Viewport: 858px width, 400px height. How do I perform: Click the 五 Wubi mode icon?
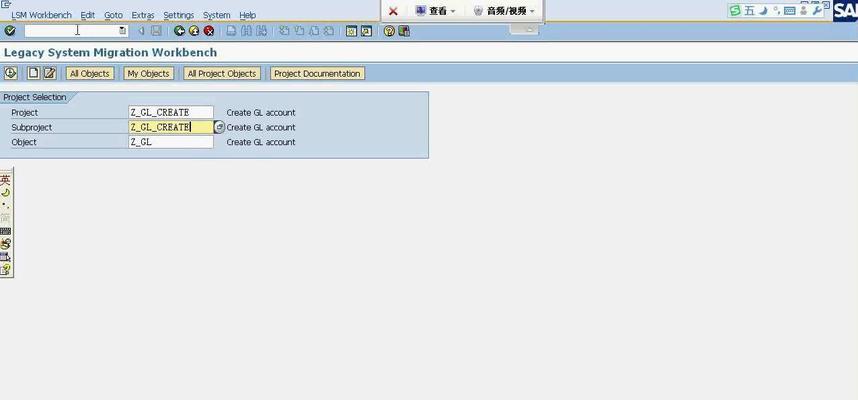point(748,10)
